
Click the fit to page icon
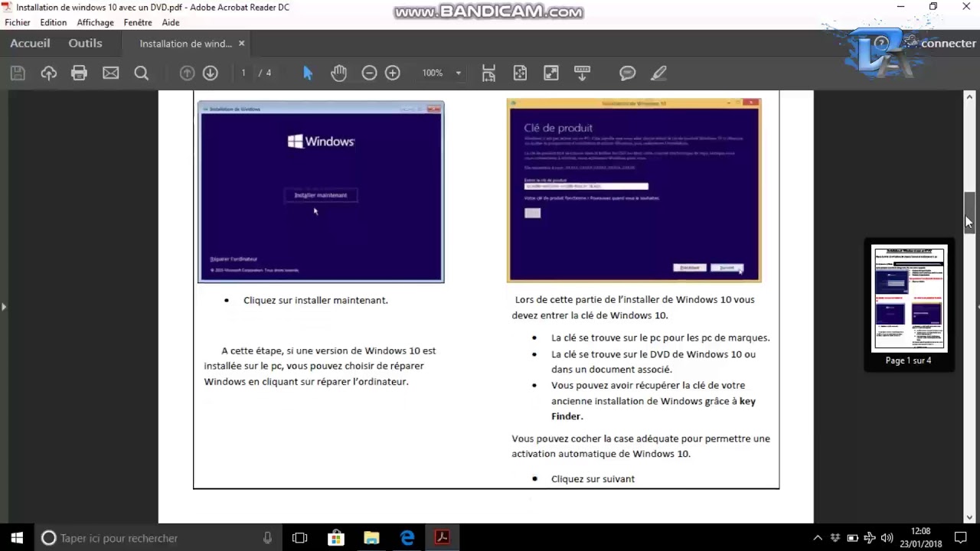pyautogui.click(x=520, y=73)
